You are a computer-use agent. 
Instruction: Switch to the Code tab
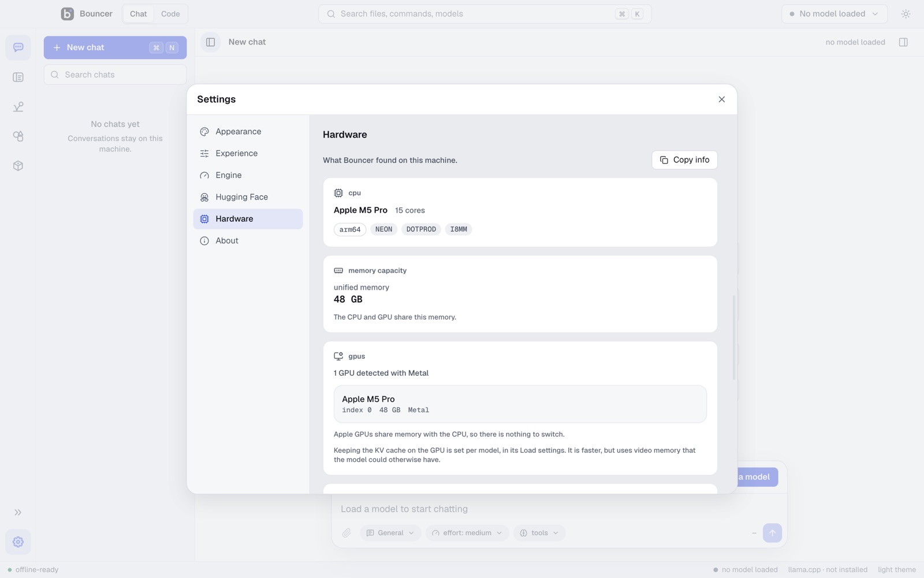170,14
